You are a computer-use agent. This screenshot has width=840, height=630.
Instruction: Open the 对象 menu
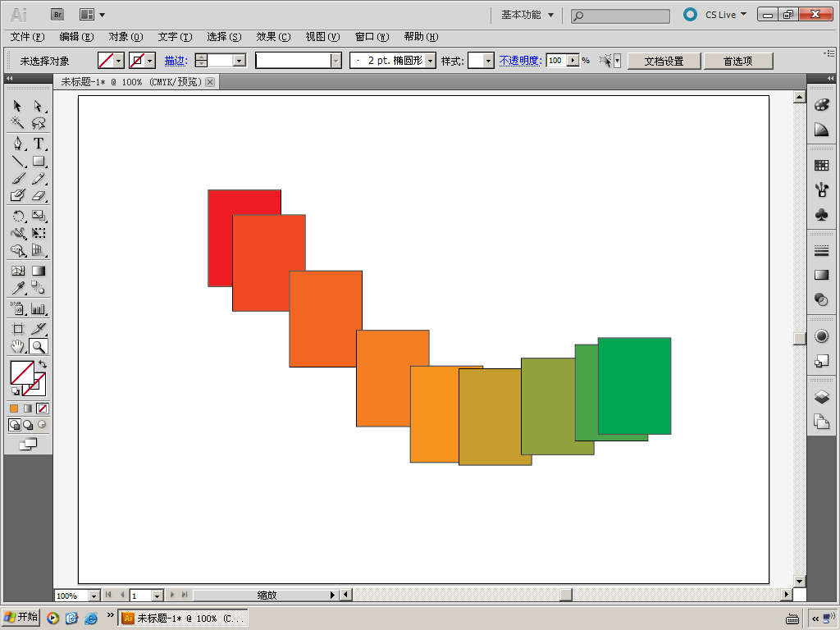tap(126, 37)
